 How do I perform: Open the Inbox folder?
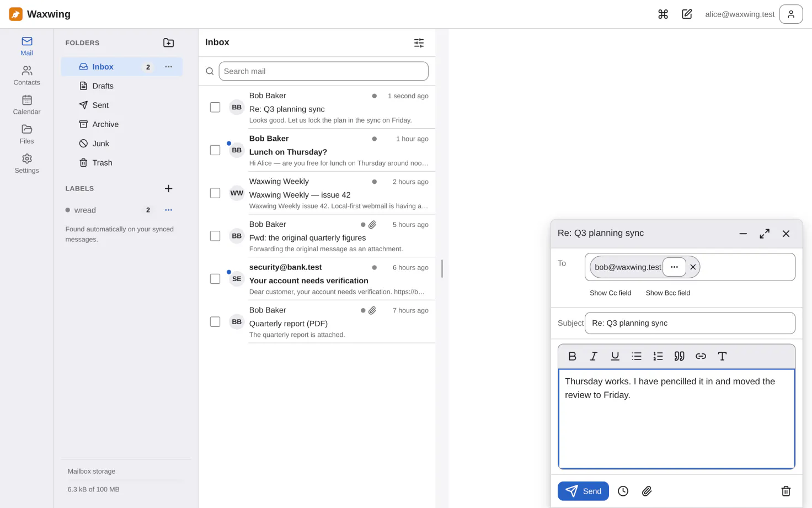coord(121,67)
